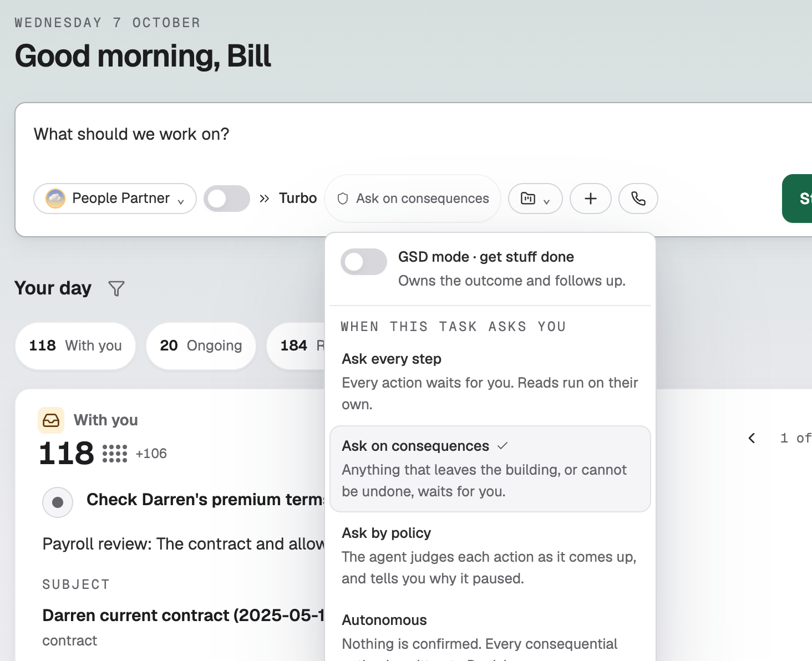Open the 118 With you chip
The width and height of the screenshot is (812, 661).
75,345
